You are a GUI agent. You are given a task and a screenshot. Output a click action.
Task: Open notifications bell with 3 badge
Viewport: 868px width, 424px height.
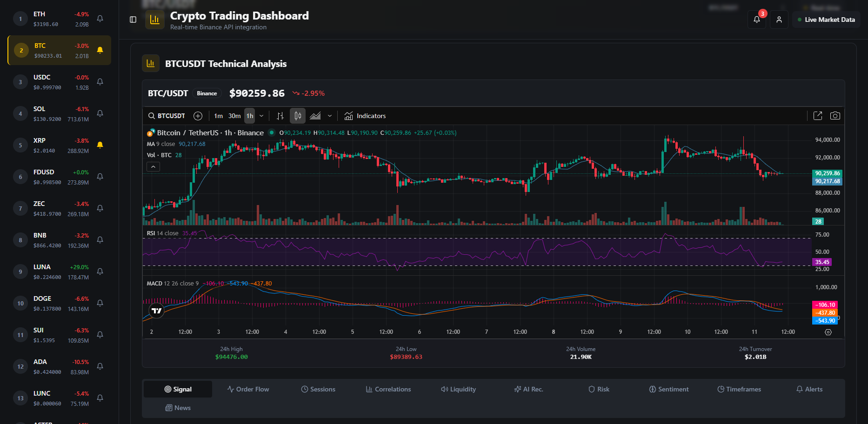click(x=757, y=20)
